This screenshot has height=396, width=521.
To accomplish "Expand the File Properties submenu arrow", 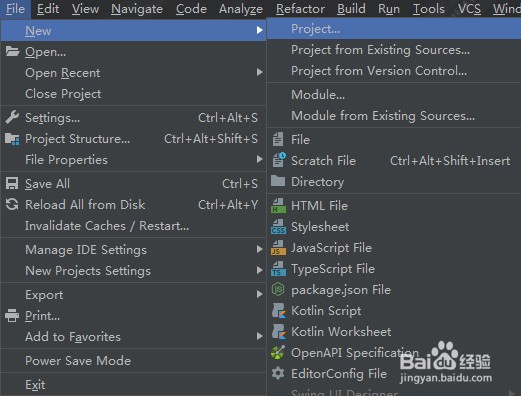I will (259, 159).
